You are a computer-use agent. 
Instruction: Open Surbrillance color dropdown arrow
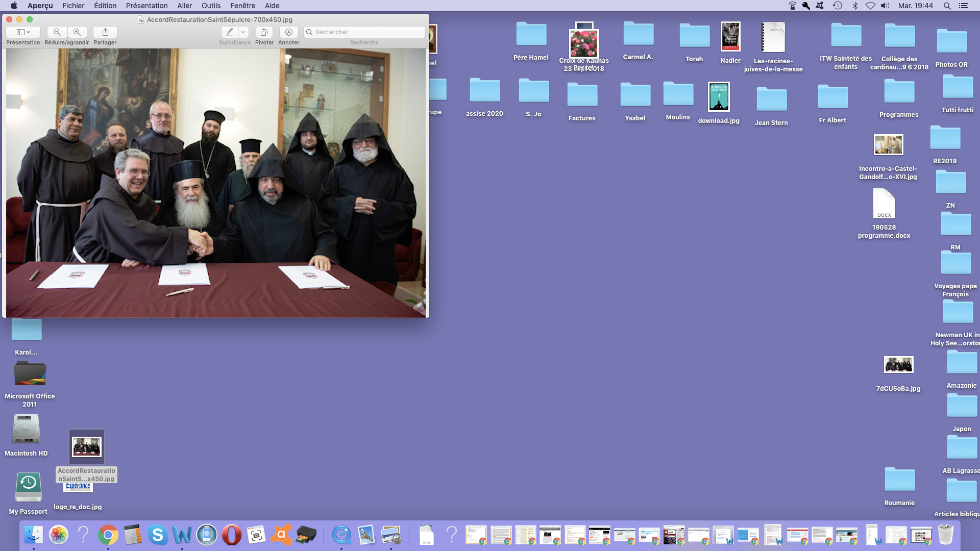coord(243,32)
